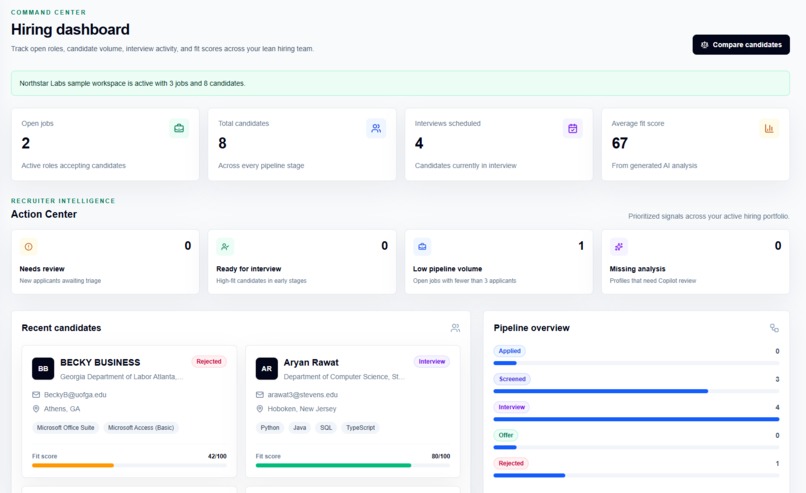
Task: Click the AR avatar of Aryan Rawat
Action: click(267, 369)
